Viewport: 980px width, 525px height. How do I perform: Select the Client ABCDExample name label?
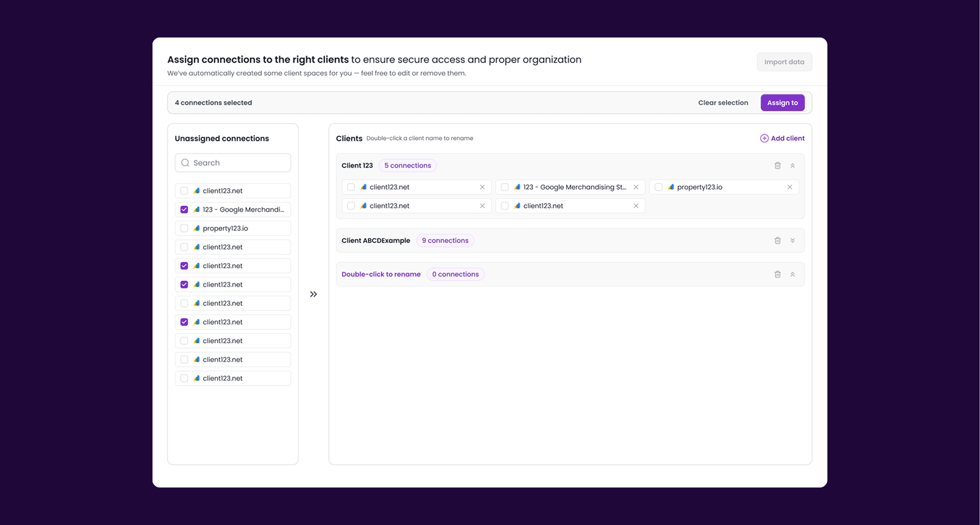(x=376, y=241)
